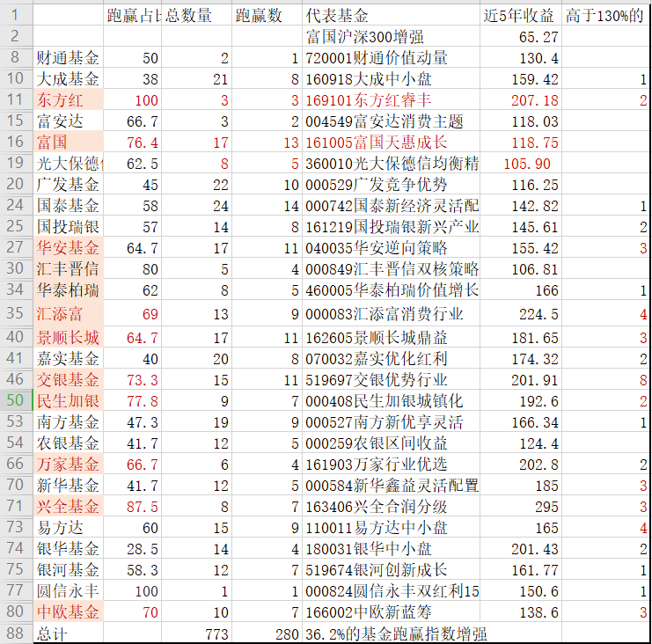Click the 总数量 header cell
This screenshot has height=644, width=652.
[196, 16]
